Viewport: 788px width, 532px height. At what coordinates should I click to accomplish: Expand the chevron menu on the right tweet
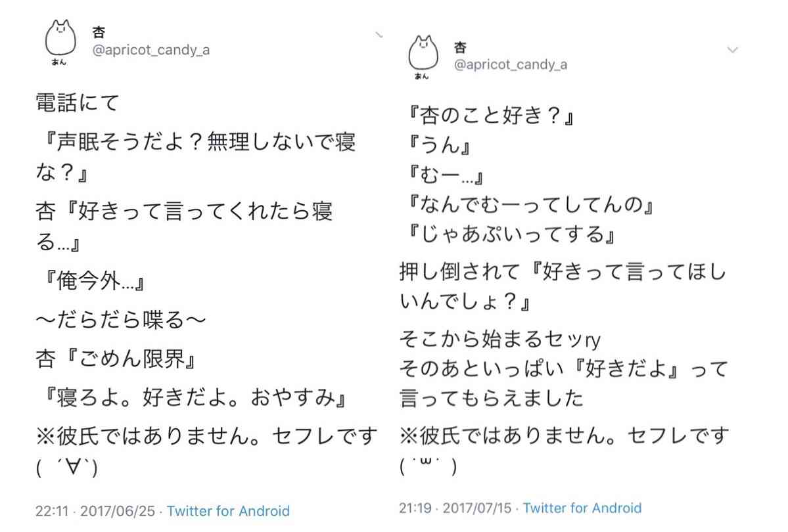point(733,50)
